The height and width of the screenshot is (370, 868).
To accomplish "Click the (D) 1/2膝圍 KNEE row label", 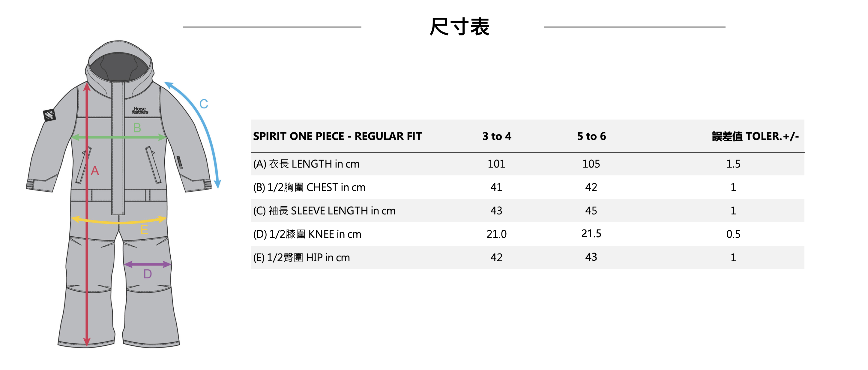I will click(x=307, y=234).
